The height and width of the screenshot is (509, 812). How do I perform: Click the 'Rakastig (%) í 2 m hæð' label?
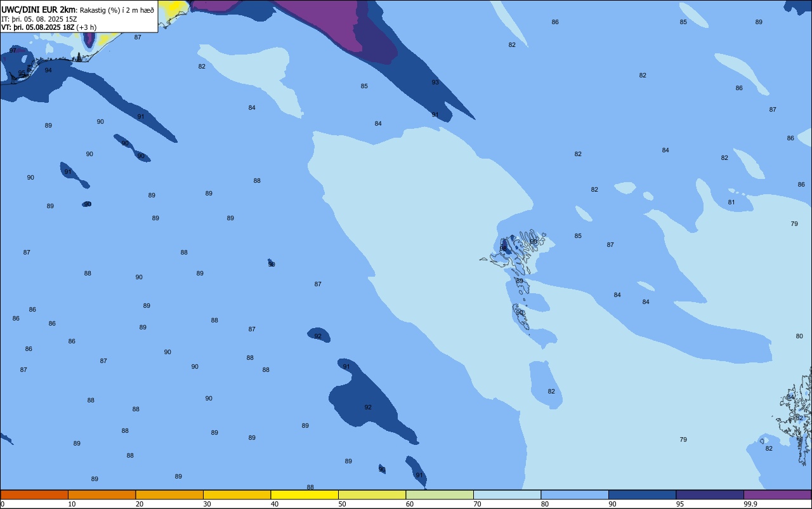point(117,10)
